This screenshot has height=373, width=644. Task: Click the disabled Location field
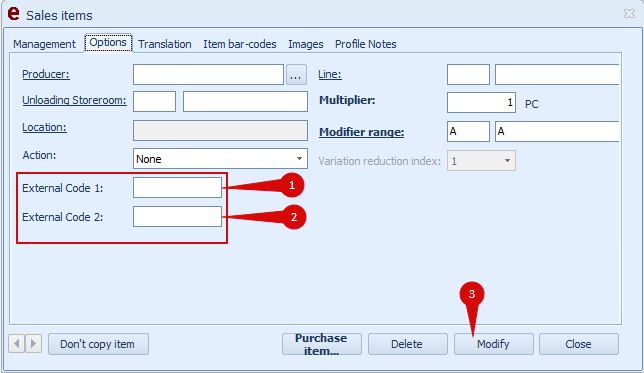(220, 130)
